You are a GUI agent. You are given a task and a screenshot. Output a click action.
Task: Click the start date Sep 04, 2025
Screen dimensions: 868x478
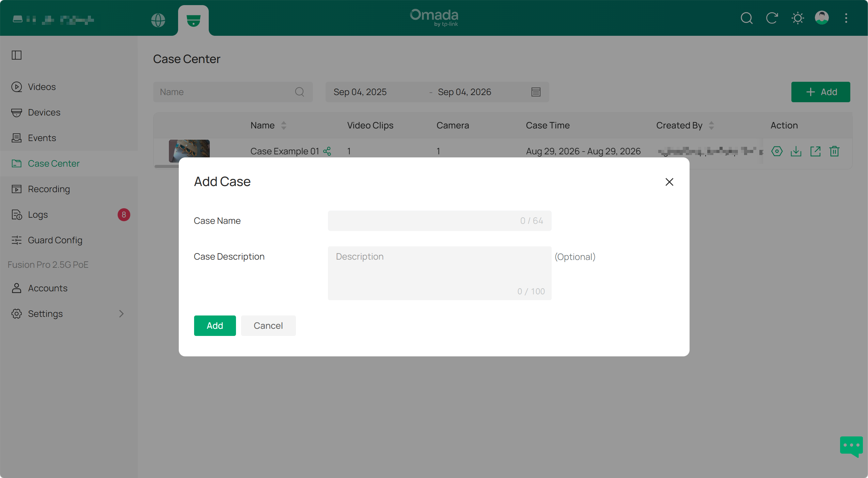click(360, 92)
